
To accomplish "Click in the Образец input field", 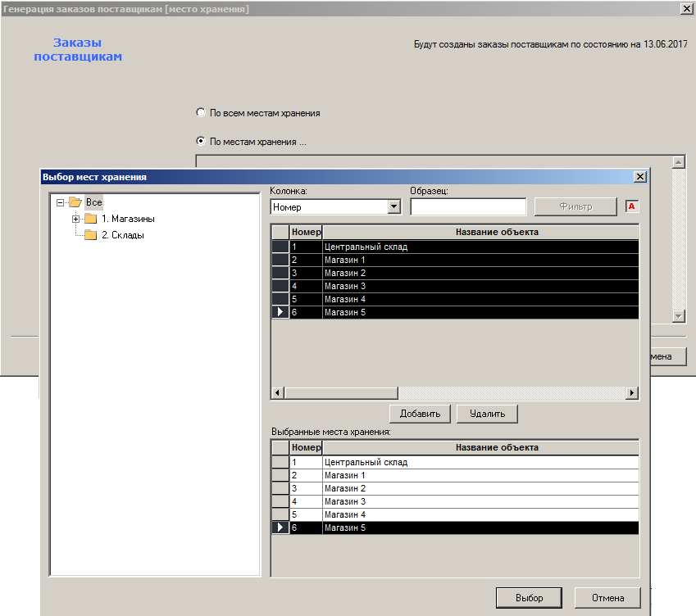I will coord(468,206).
